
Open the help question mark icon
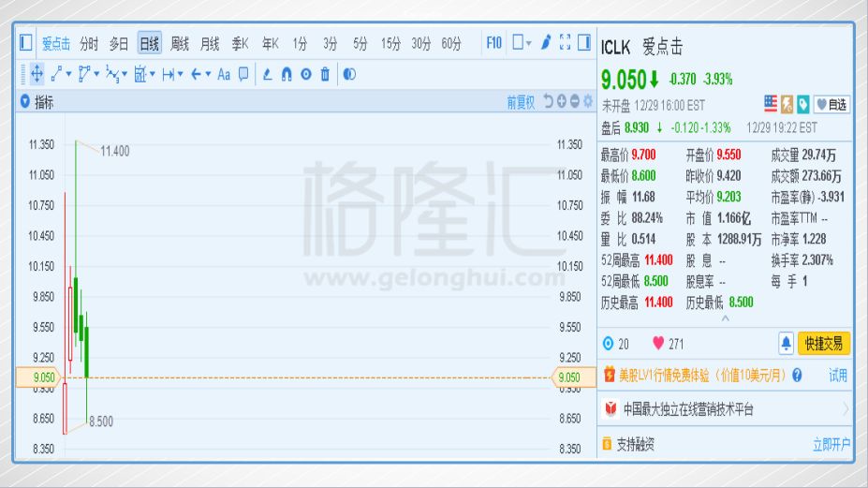[x=797, y=376]
